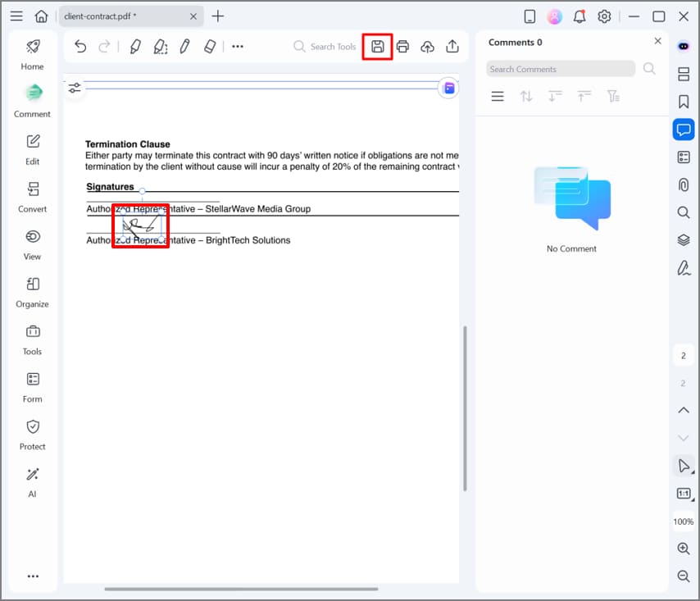Toggle the Bookmarks panel

click(684, 102)
